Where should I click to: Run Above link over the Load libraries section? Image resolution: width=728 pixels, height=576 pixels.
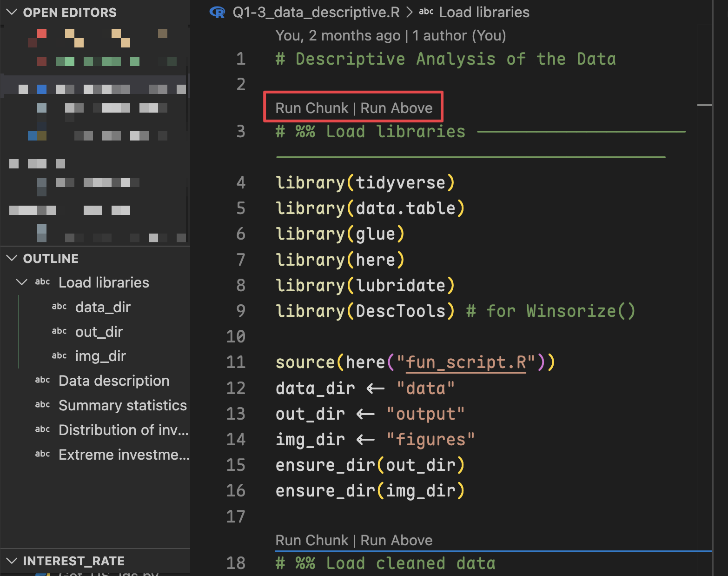397,108
